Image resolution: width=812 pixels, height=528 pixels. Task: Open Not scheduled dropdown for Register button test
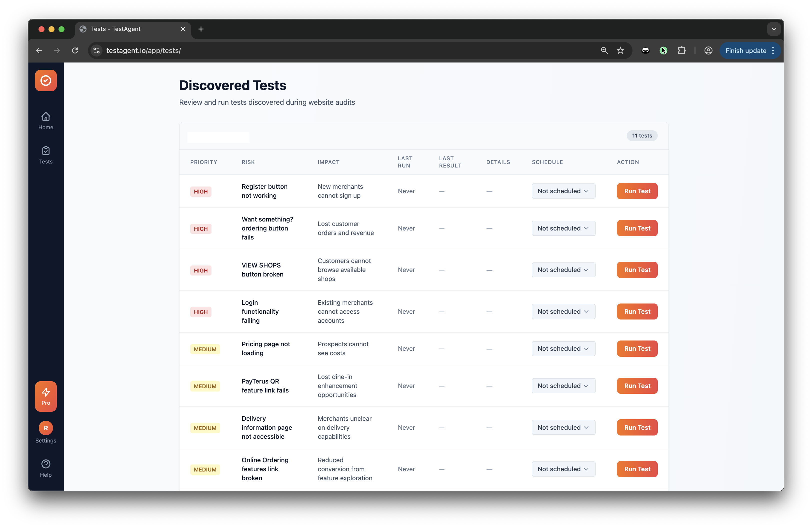click(x=563, y=191)
